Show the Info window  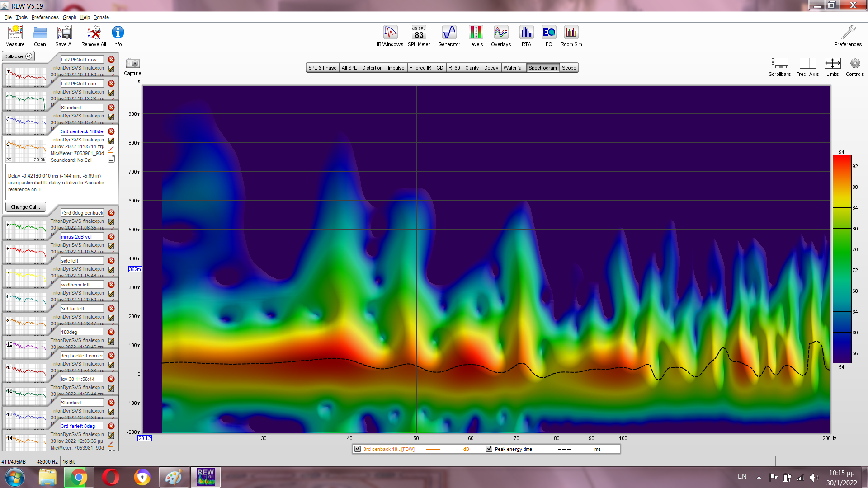pos(118,36)
